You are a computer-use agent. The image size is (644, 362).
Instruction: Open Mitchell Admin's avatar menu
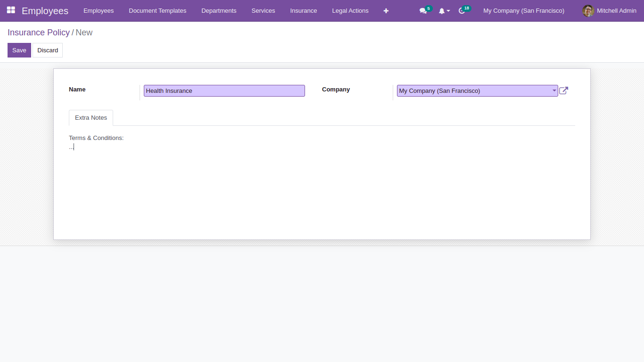click(588, 11)
